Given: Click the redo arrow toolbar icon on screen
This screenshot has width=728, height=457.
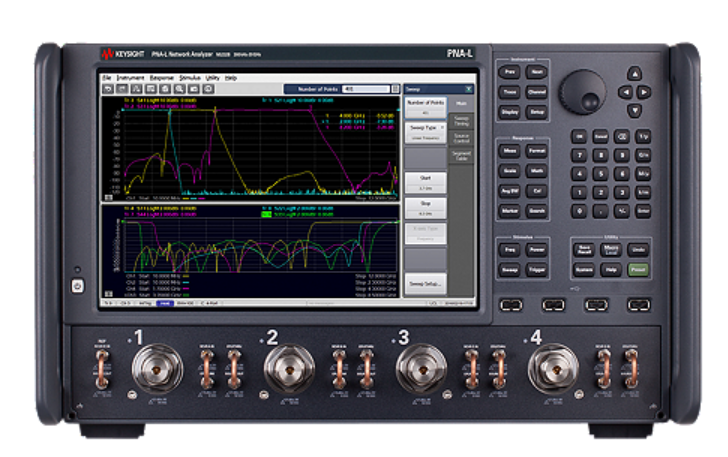Looking at the screenshot, I should 122,88.
